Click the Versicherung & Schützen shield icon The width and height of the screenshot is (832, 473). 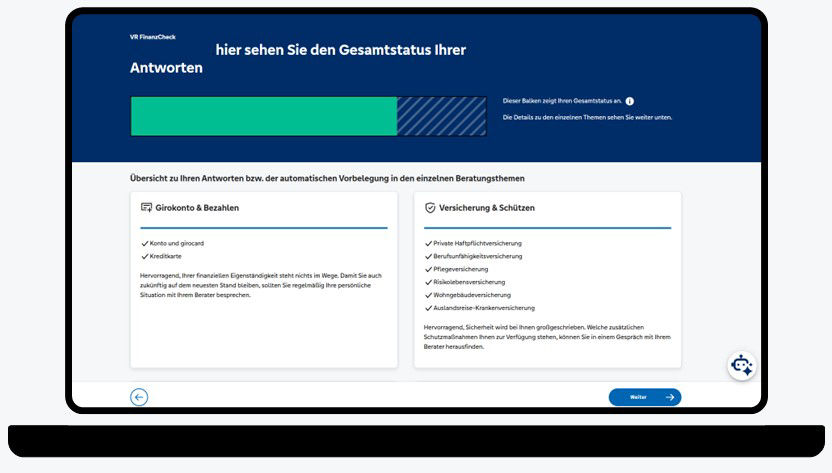(x=430, y=208)
